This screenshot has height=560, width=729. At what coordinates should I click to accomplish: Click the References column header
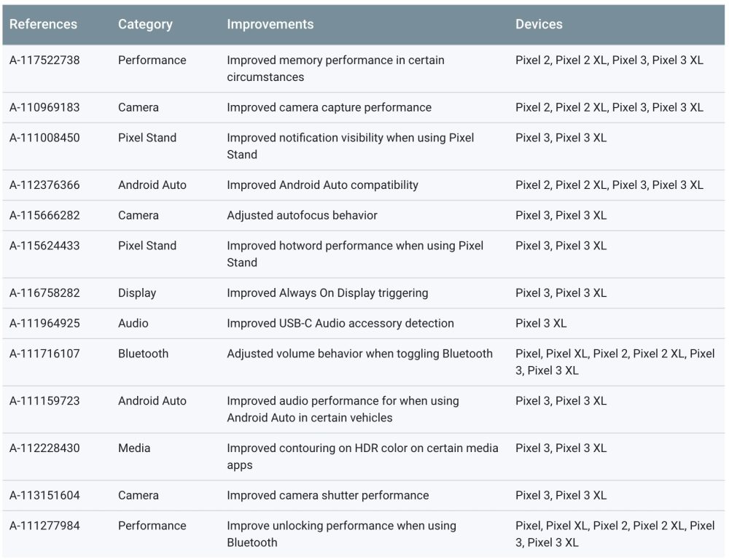43,24
